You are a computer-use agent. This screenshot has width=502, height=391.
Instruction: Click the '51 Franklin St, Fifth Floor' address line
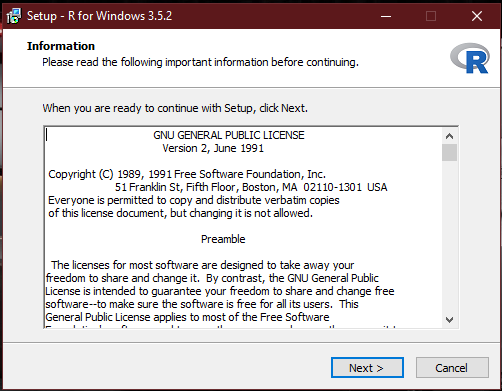(251, 187)
